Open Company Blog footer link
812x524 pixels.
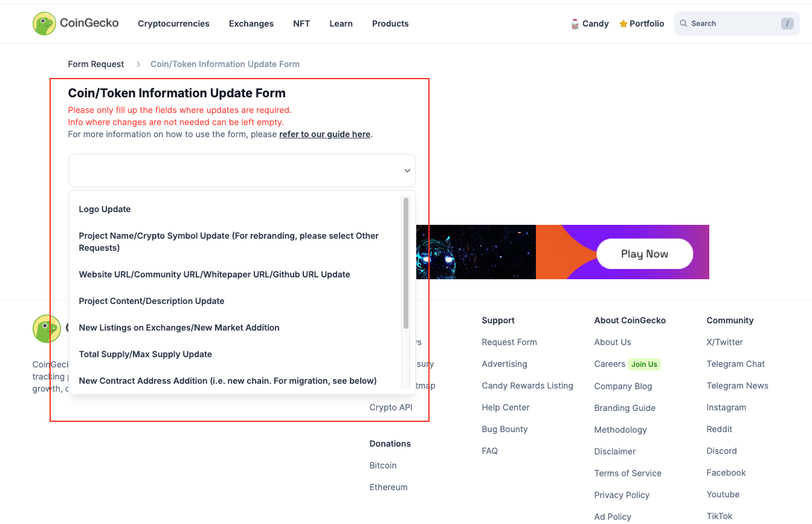coord(623,386)
